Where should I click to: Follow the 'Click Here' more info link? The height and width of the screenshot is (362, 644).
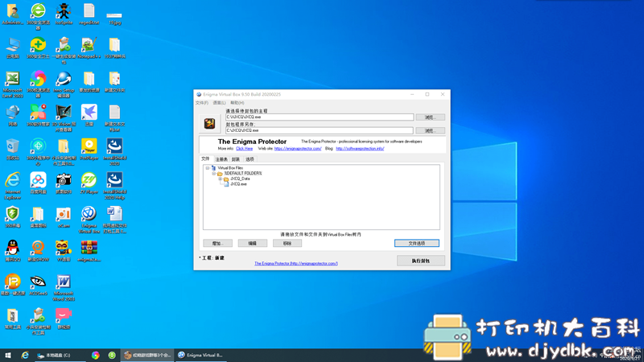tap(245, 149)
